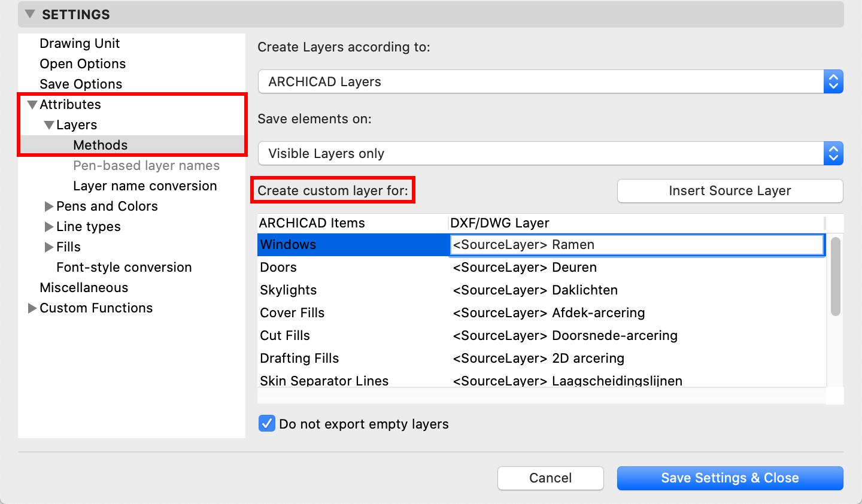Click the Cancel button

(550, 478)
